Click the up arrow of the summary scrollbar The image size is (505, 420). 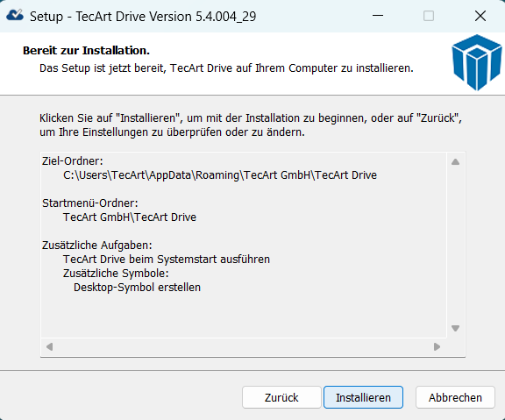click(x=455, y=161)
